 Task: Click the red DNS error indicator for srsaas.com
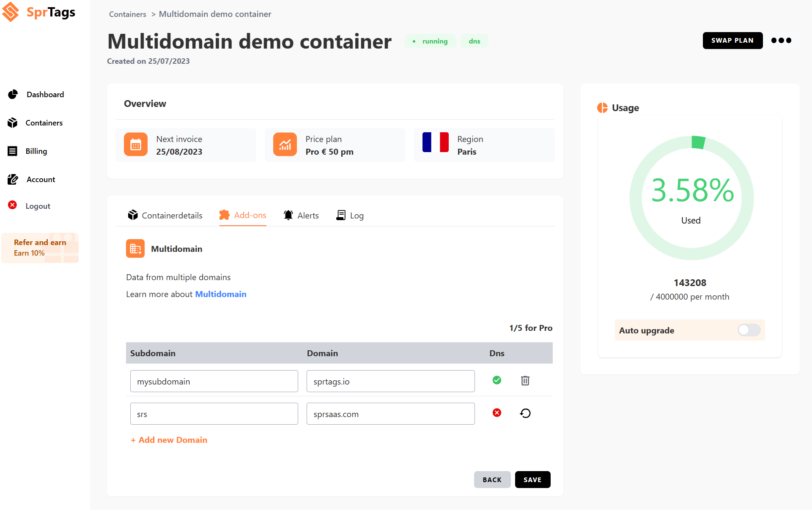tap(497, 413)
